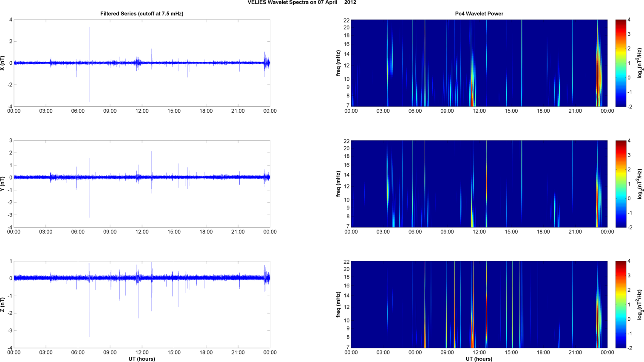Click the Pc4 Wavelet Power heading

click(x=479, y=14)
